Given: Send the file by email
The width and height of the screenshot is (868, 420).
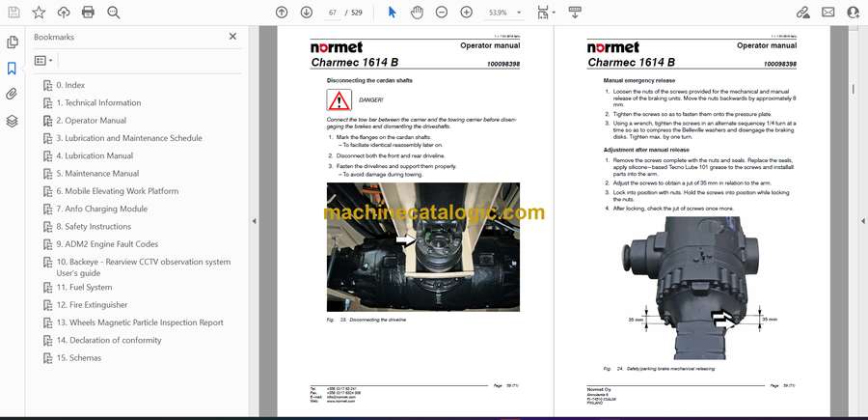Looking at the screenshot, I should (x=828, y=13).
